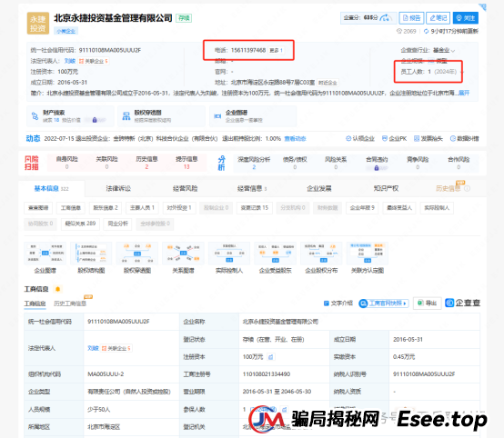This screenshot has width=504, height=438.
Task: Select the 股东信息 2 chip
Action: [106, 208]
